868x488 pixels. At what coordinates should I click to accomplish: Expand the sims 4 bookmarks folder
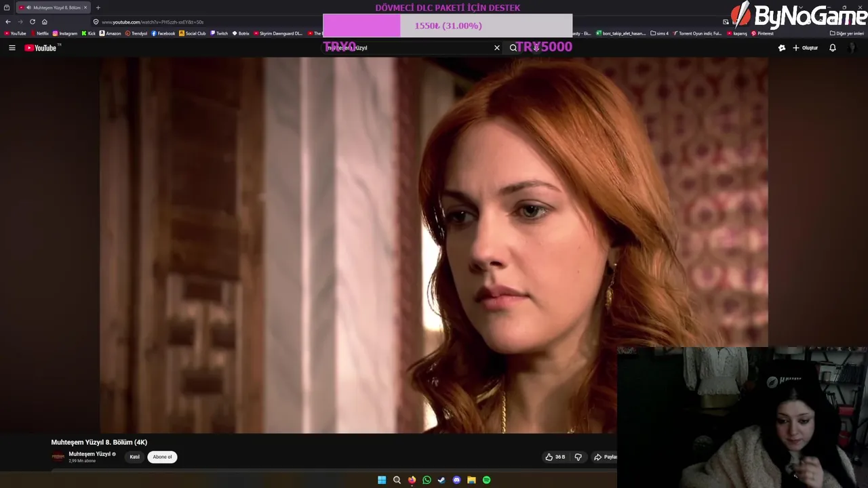pyautogui.click(x=659, y=33)
